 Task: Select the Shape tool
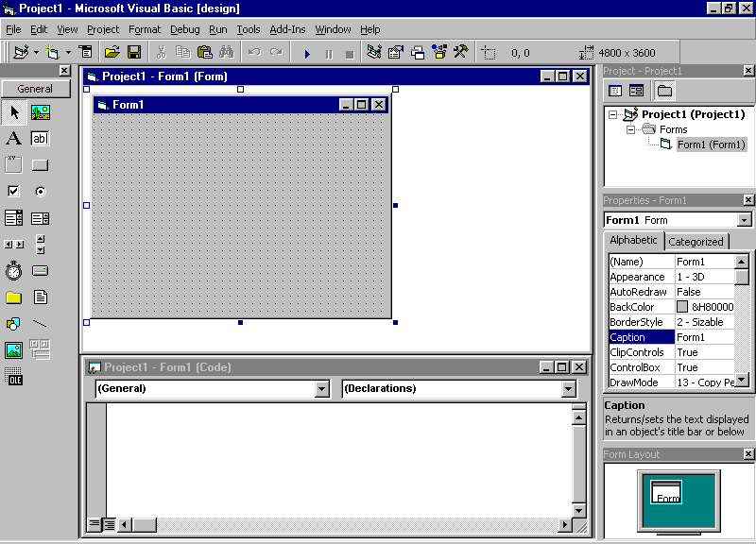pos(14,324)
